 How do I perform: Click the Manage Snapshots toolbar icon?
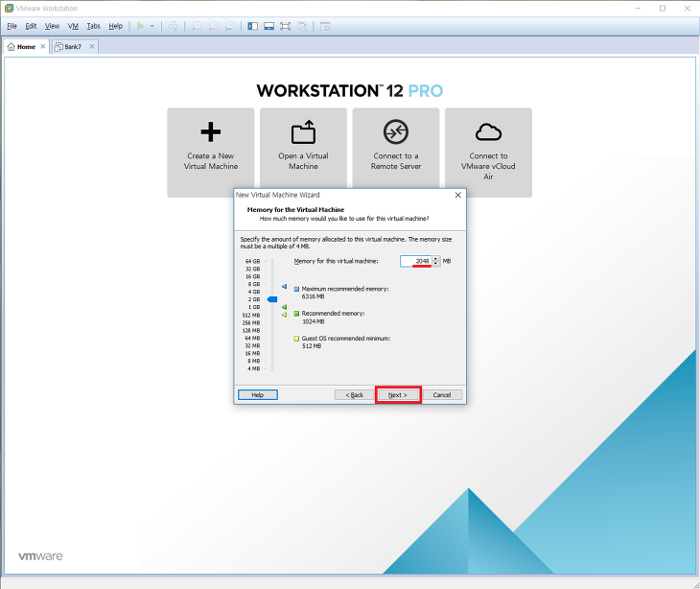pos(229,26)
